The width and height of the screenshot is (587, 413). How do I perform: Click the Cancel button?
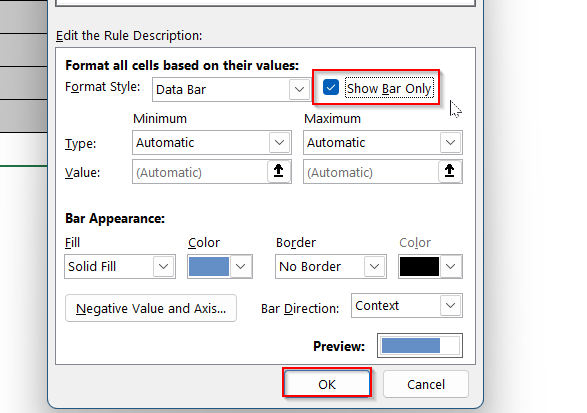click(x=426, y=384)
